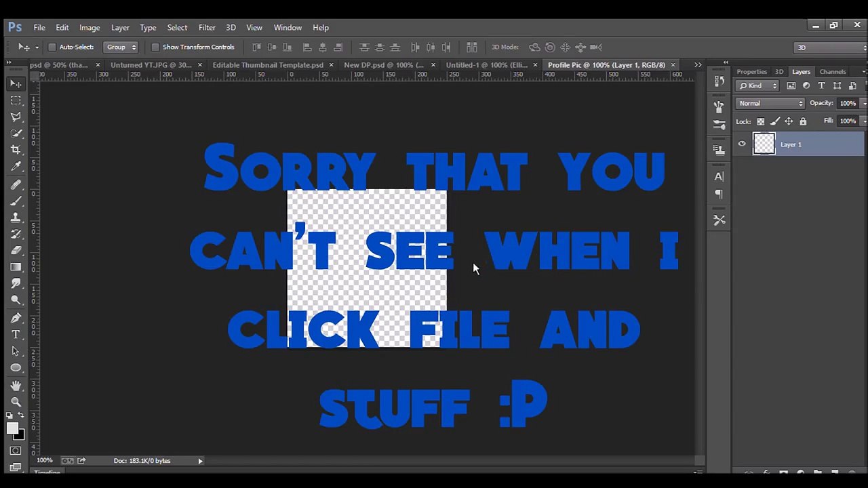Select the Zoom tool
Image resolution: width=868 pixels, height=488 pixels.
[x=16, y=402]
